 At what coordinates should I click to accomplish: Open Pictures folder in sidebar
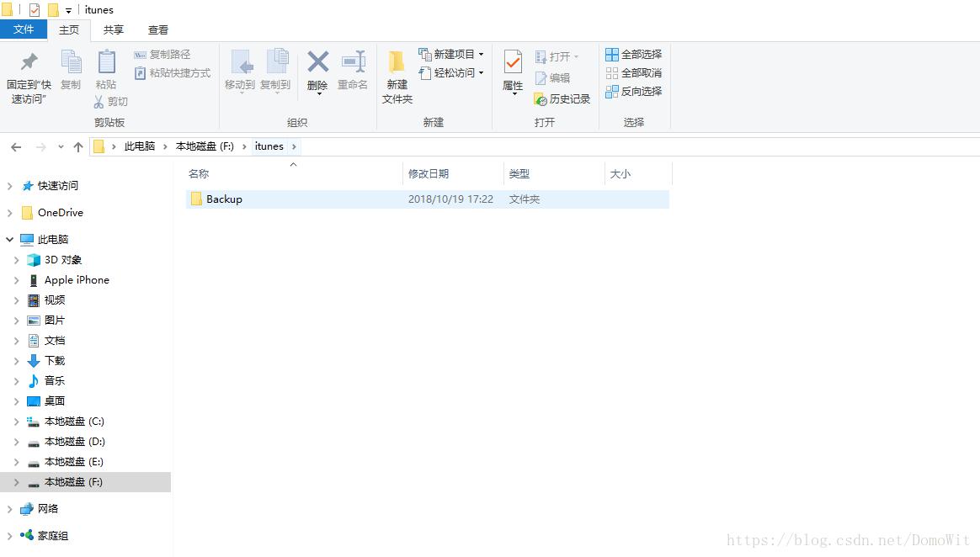[x=47, y=320]
